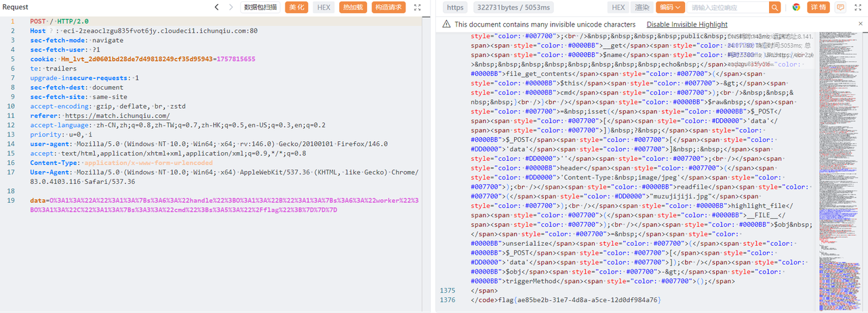Open the 详情 details button

pos(818,7)
